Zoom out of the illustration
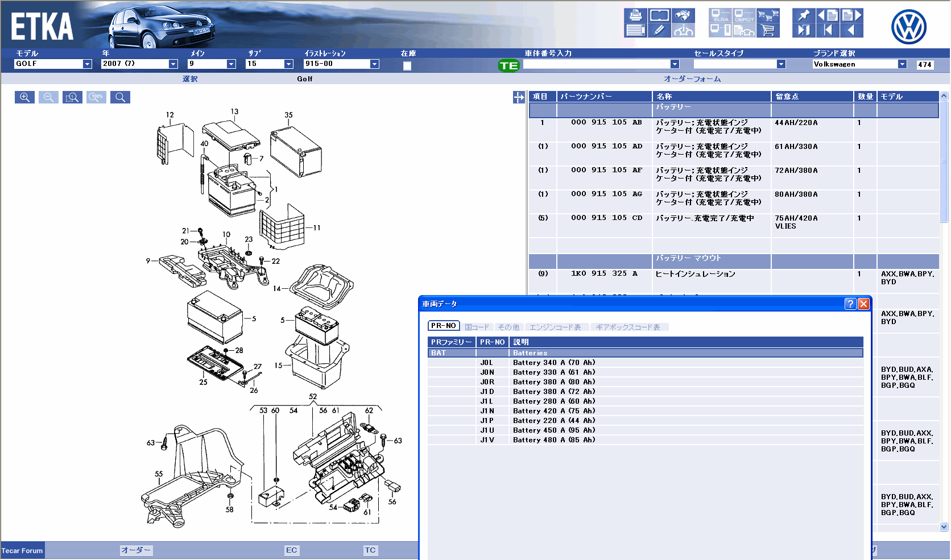The image size is (951, 560). click(x=48, y=97)
